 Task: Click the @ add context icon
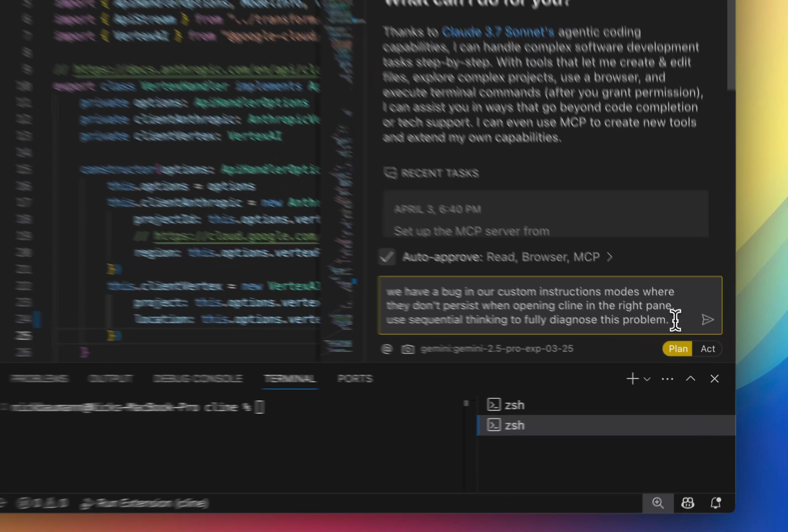tap(387, 349)
